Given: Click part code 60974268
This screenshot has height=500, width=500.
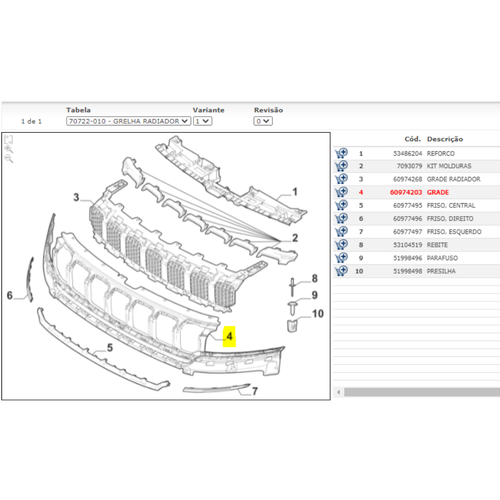Looking at the screenshot, I should pos(407,179).
